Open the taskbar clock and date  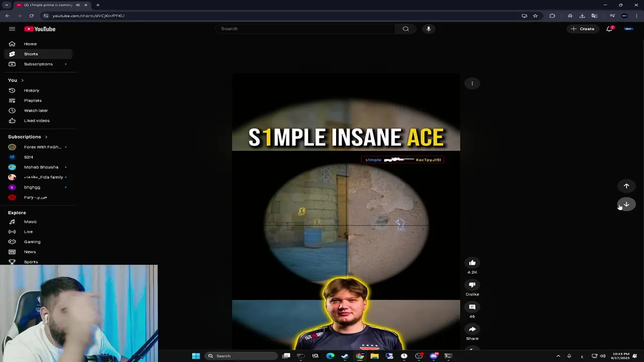click(x=620, y=356)
